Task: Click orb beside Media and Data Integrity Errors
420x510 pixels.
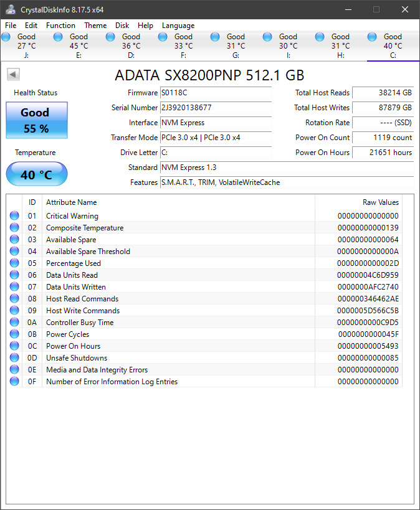Action: coord(14,369)
